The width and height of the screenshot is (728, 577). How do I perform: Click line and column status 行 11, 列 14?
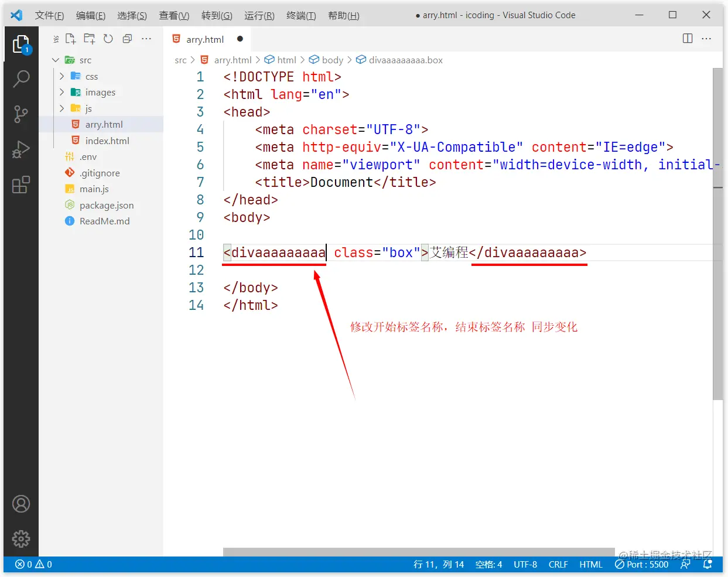pyautogui.click(x=439, y=564)
